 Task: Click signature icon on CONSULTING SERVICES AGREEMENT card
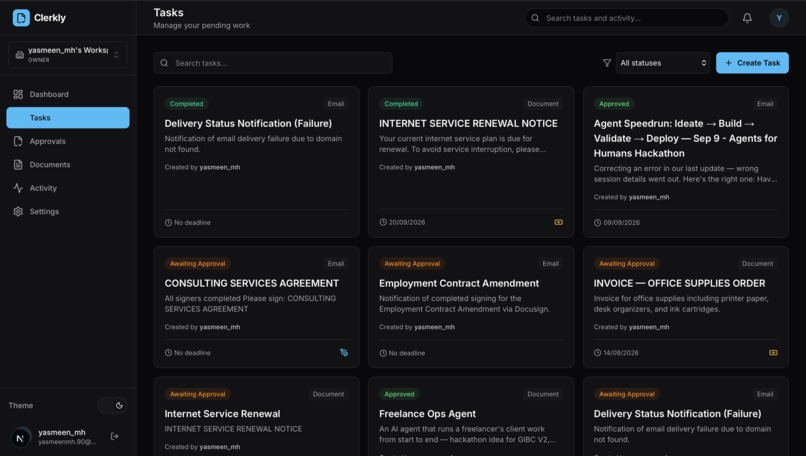coord(344,353)
